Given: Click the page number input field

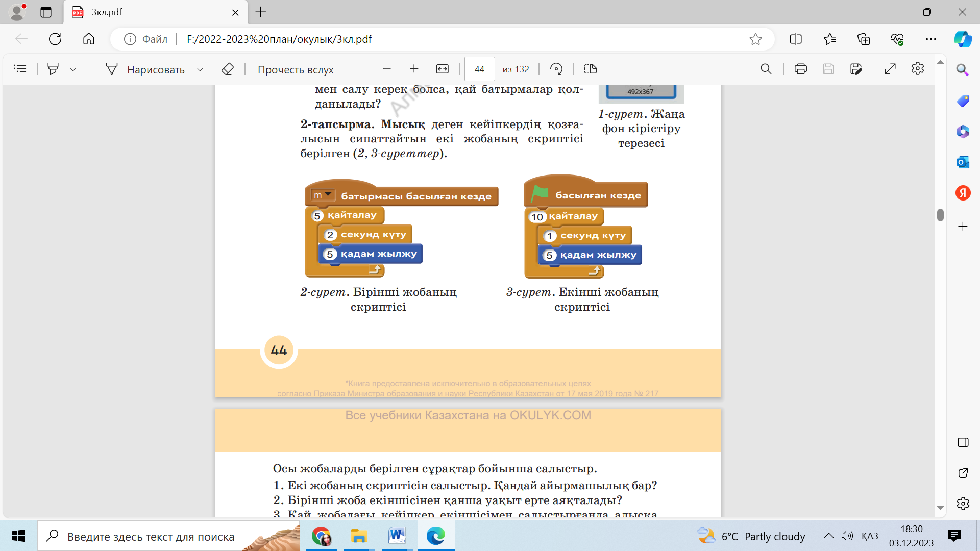Looking at the screenshot, I should (x=479, y=69).
